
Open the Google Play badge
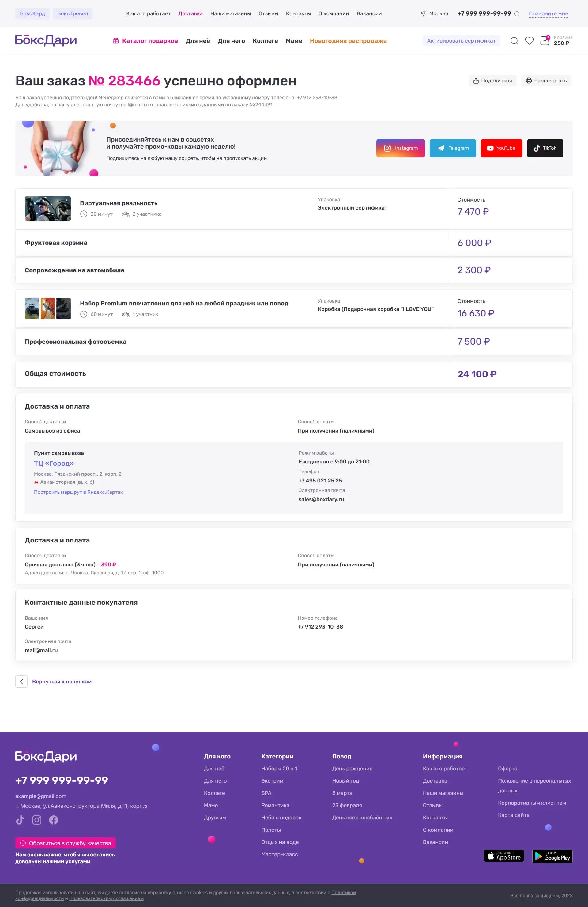coord(552,856)
